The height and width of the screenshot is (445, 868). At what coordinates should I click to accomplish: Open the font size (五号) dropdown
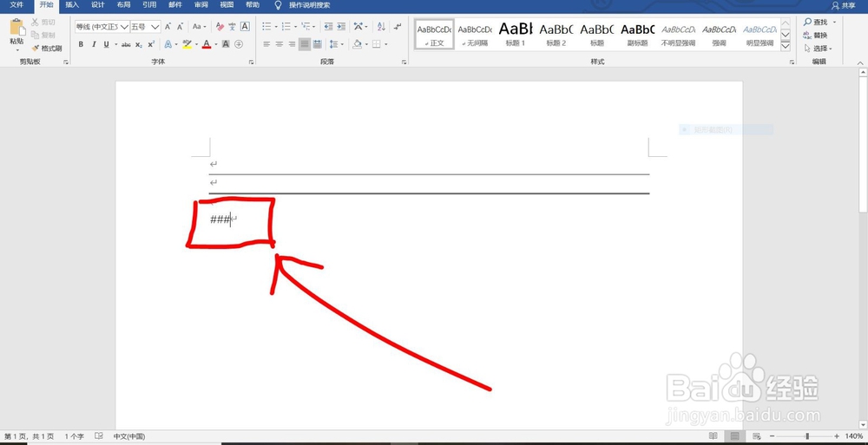155,27
